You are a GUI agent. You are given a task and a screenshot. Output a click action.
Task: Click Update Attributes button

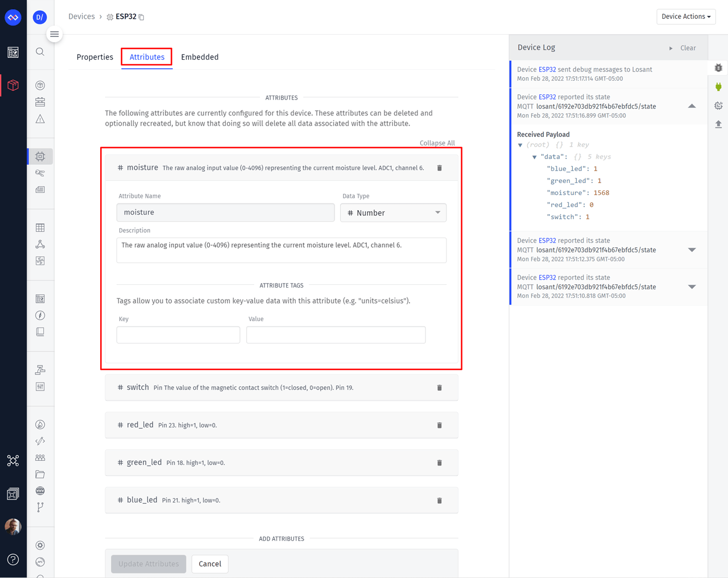[148, 564]
